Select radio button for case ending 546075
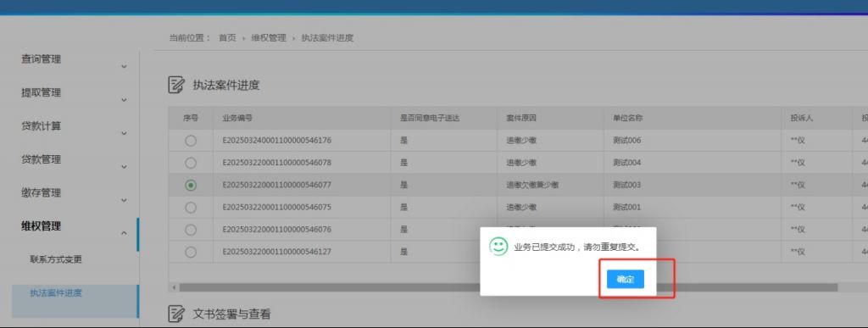 191,208
